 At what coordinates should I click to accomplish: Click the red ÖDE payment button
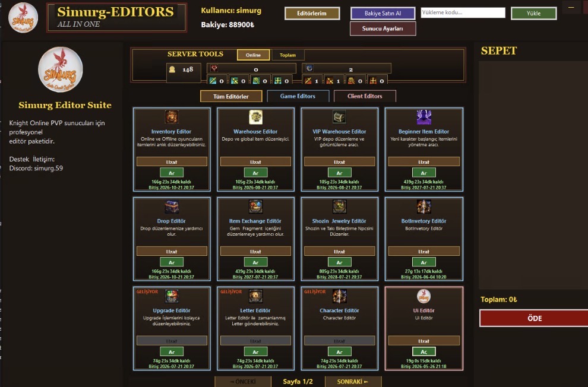point(534,318)
